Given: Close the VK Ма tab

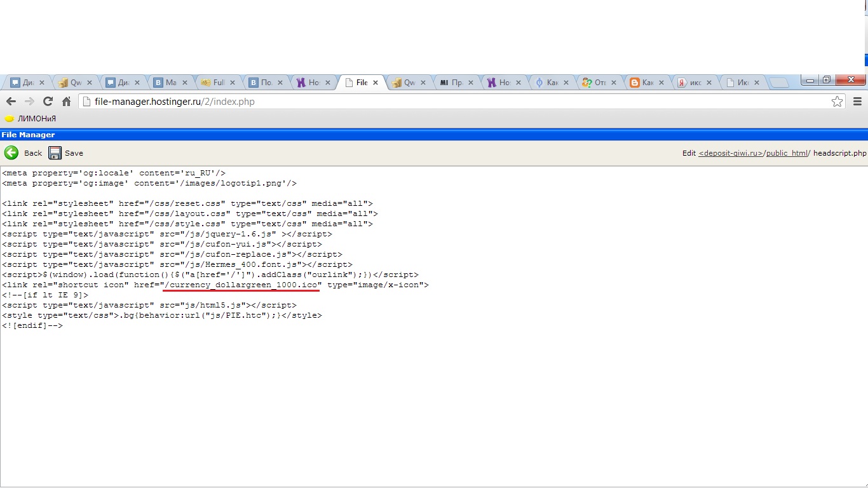Looking at the screenshot, I should click(x=185, y=83).
